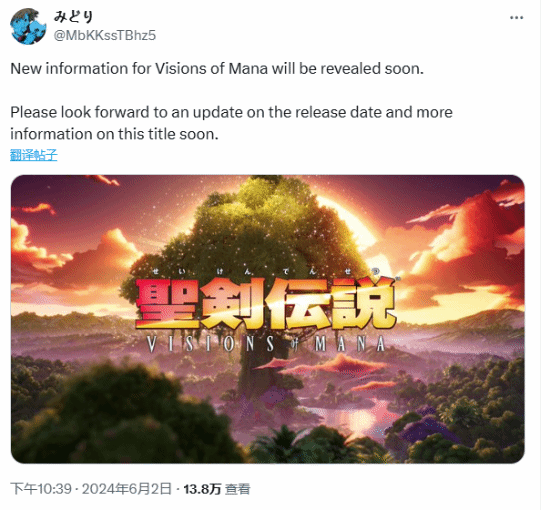Click the display name みどり
The width and height of the screenshot is (550, 510).
(73, 17)
